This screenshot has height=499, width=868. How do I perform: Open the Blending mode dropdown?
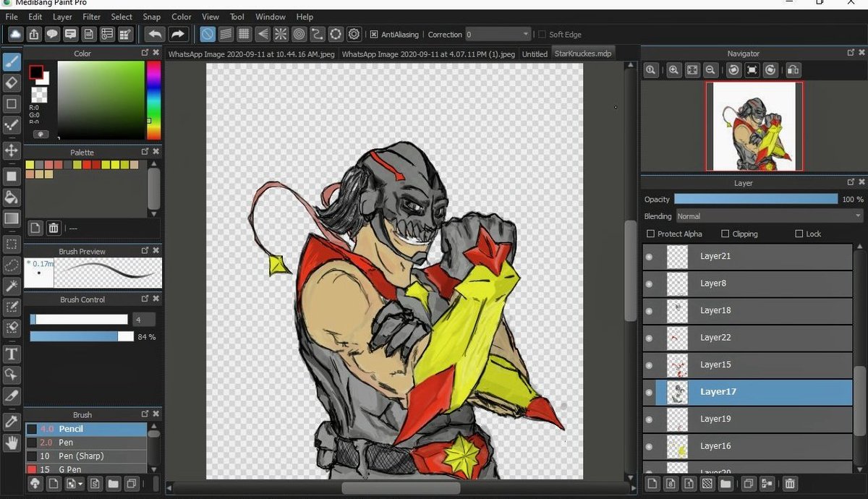pyautogui.click(x=770, y=216)
